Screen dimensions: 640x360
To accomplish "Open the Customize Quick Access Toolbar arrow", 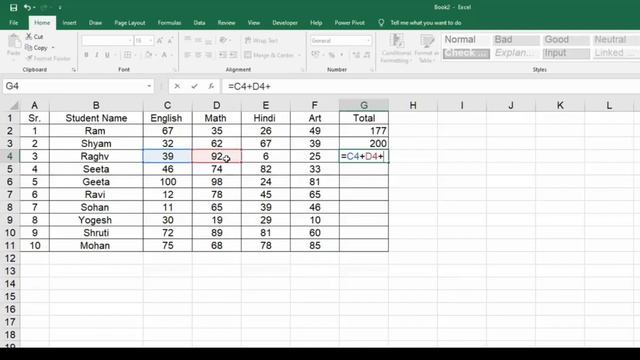I will tap(60, 8).
